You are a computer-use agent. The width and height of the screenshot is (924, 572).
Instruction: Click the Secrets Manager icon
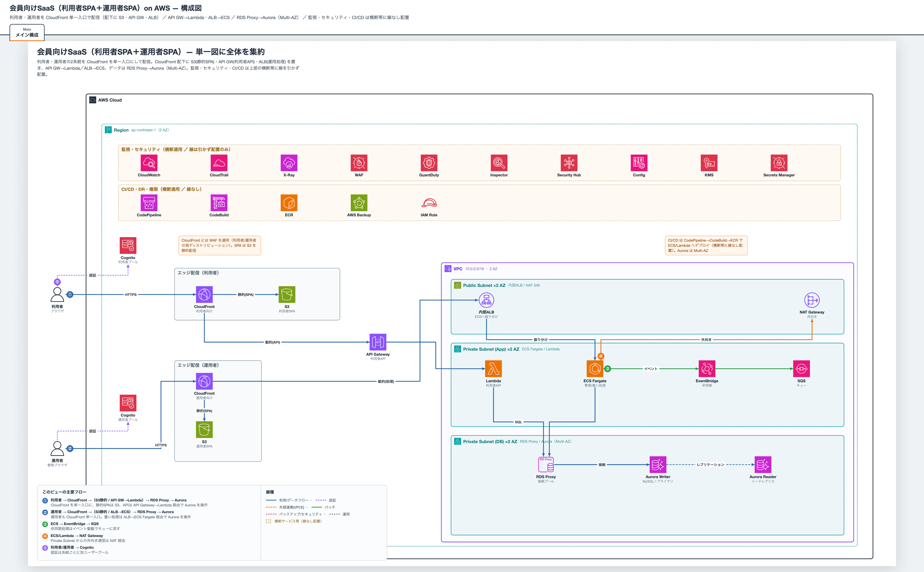click(x=779, y=163)
